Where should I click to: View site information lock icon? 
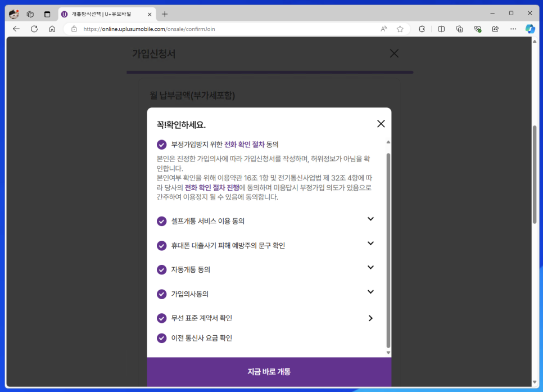click(74, 29)
